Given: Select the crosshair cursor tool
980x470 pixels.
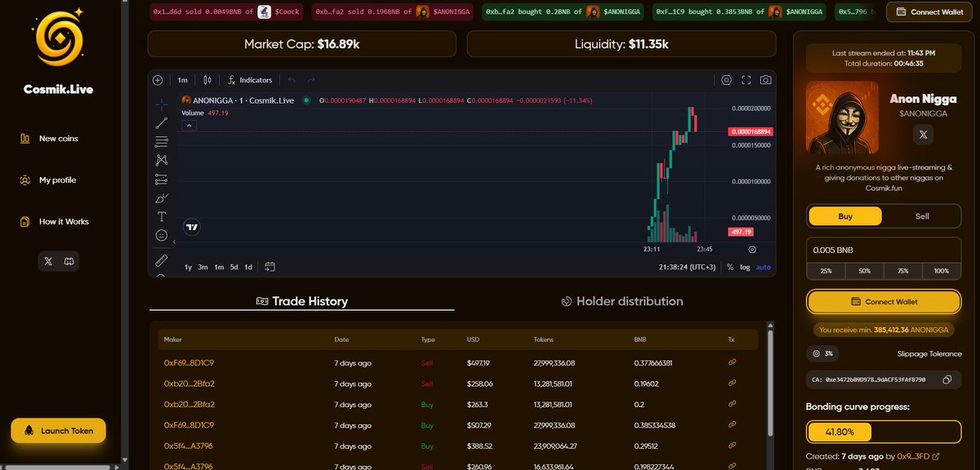Looking at the screenshot, I should pos(162,104).
